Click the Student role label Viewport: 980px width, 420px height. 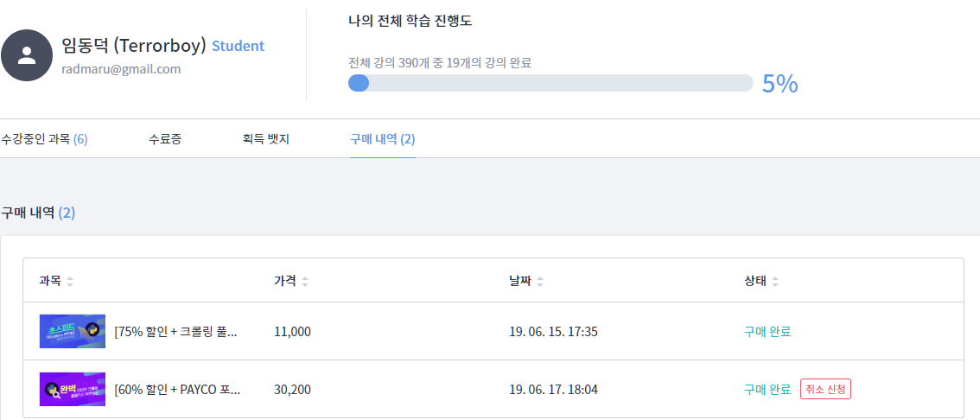239,46
